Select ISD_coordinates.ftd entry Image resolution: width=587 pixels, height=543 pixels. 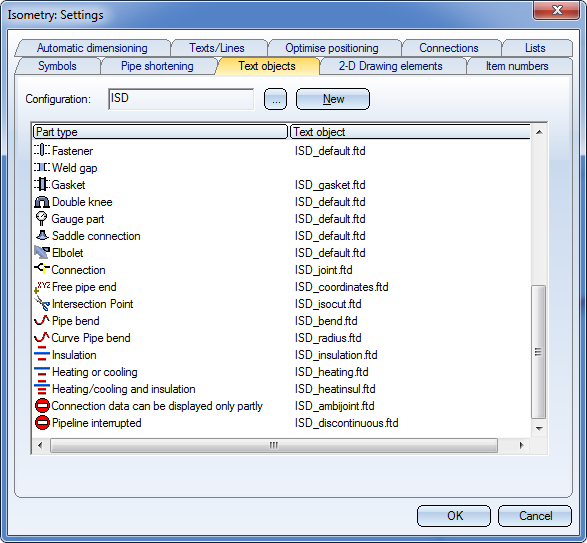pyautogui.click(x=341, y=287)
